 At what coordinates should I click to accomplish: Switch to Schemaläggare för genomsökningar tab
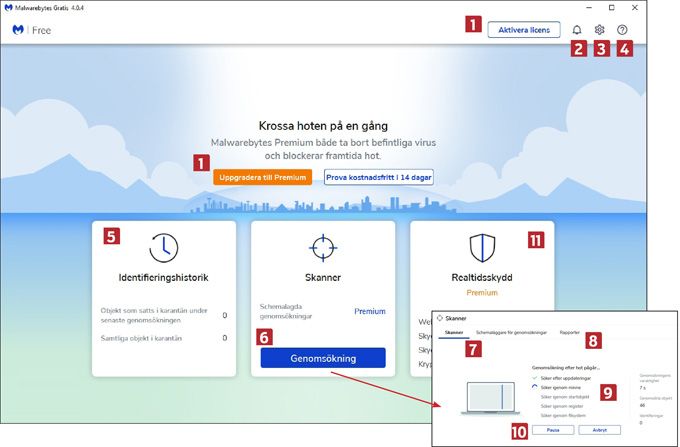(x=512, y=333)
